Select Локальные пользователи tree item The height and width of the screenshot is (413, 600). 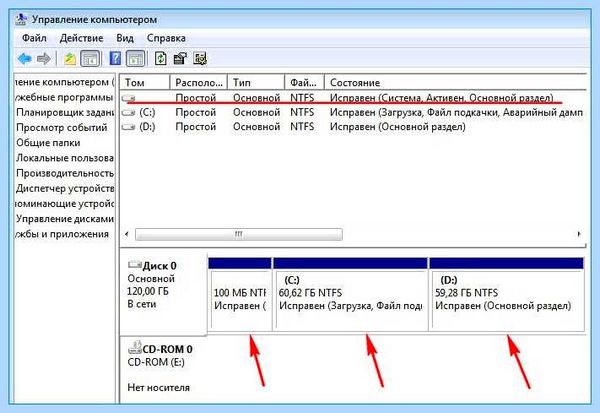(65, 158)
